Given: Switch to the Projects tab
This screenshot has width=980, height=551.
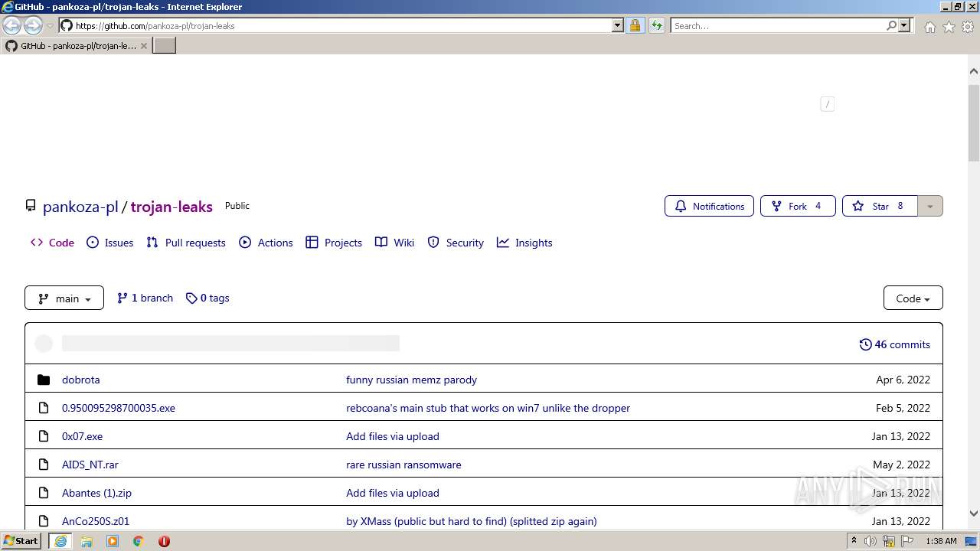Looking at the screenshot, I should click(x=334, y=243).
